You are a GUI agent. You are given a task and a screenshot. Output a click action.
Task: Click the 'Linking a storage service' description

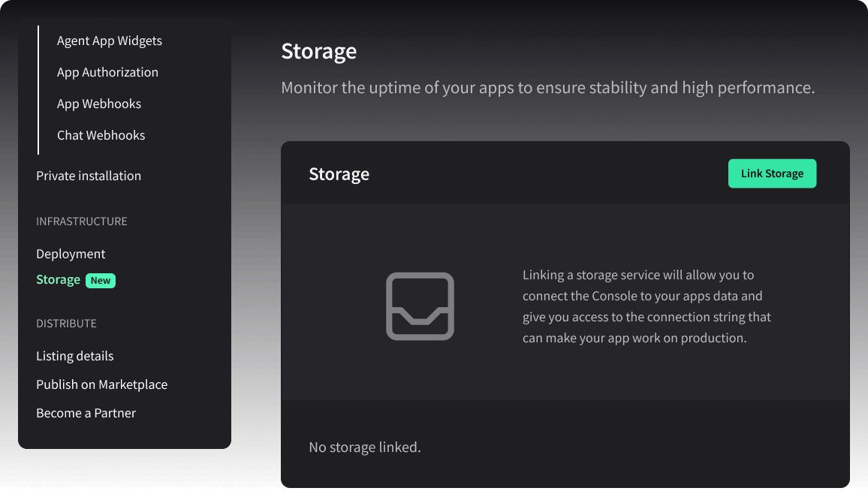646,306
